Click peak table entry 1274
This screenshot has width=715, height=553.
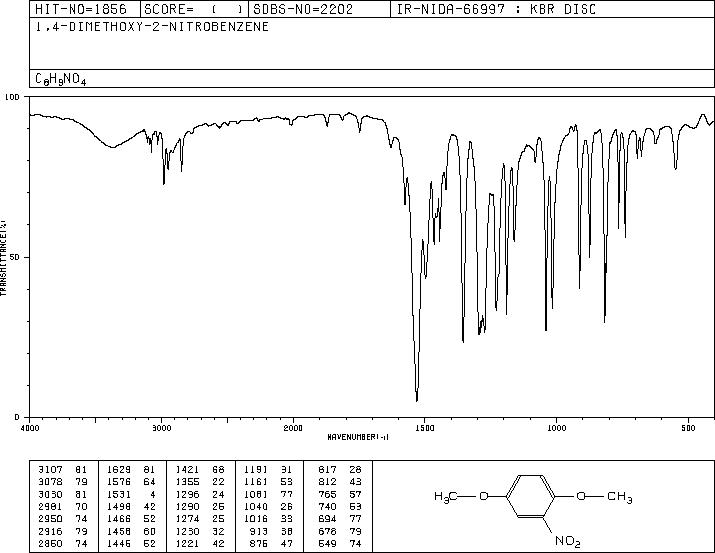[x=188, y=519]
